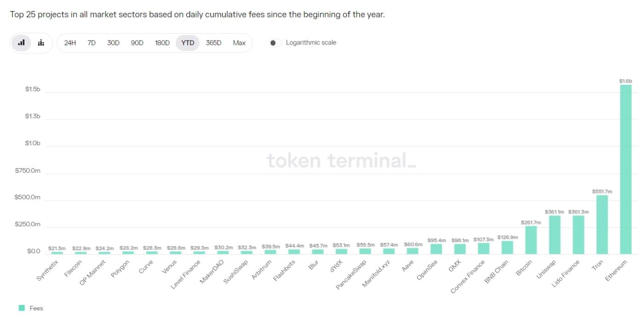Switch to the grouped bar chart icon
The image size is (644, 317).
click(x=41, y=42)
